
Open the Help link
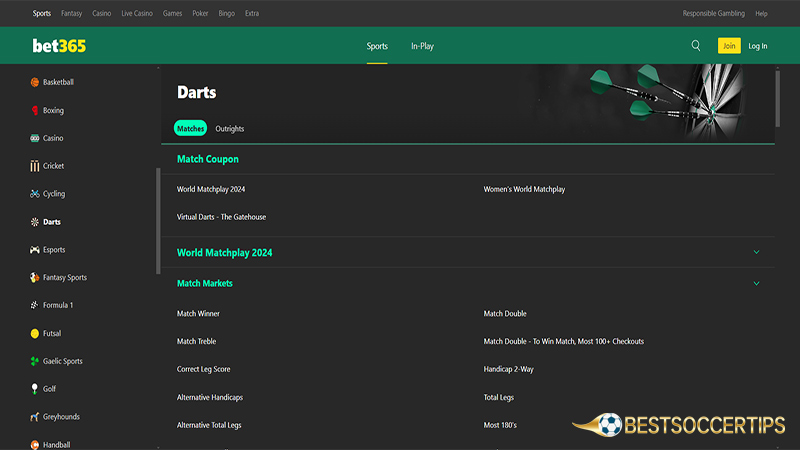pyautogui.click(x=761, y=13)
